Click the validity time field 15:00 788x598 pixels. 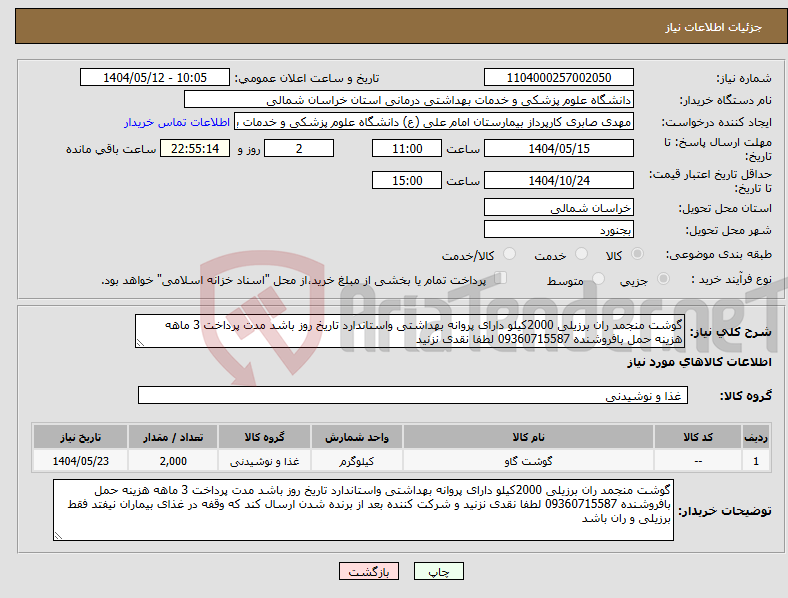[407, 180]
